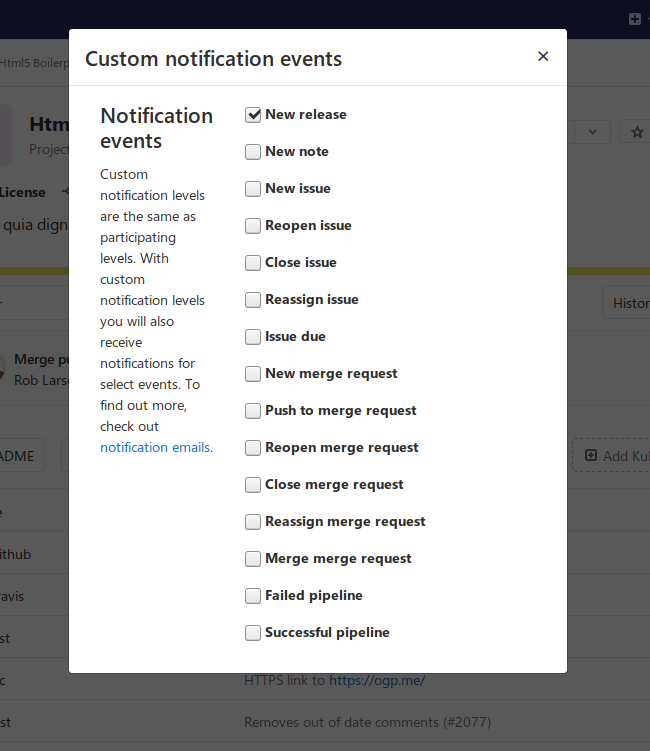Screen dimensions: 650x751
Task: Tick the Reassign issue checkbox
Action: (253, 300)
